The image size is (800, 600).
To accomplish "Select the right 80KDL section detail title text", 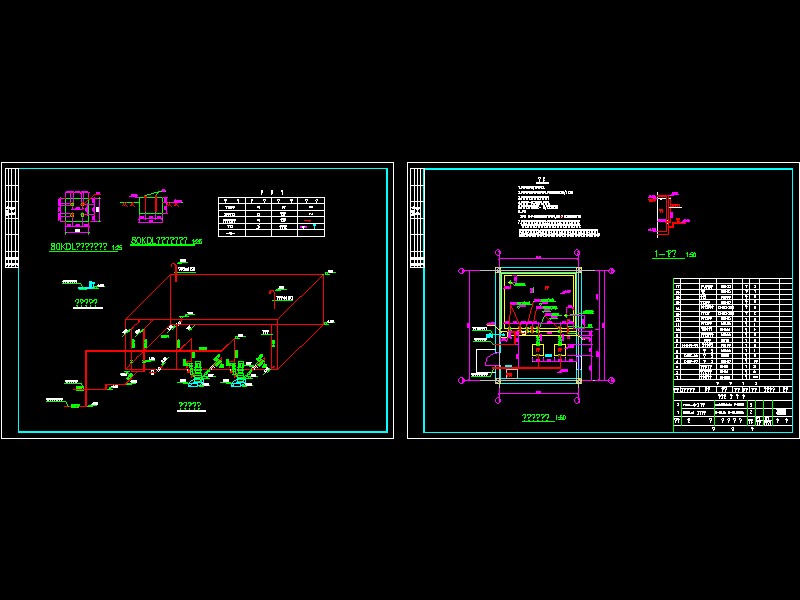I will pyautogui.click(x=166, y=241).
